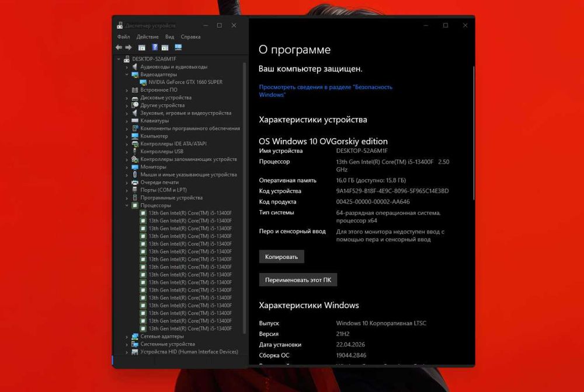
Task: Open the Безопасность Windows details link
Action: tap(325, 91)
